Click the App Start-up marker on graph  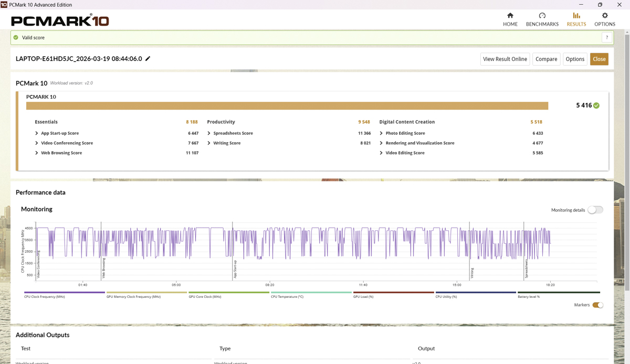pyautogui.click(x=235, y=268)
